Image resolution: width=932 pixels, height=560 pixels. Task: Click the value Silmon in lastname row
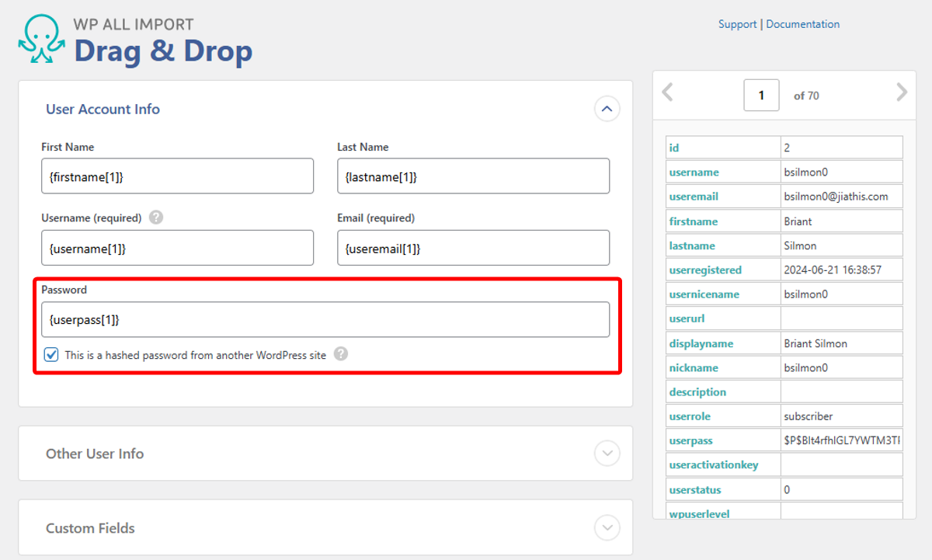point(800,245)
